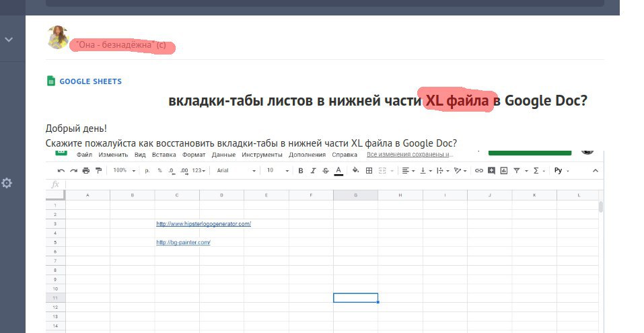Open the Borders grid tool
644x333 pixels.
pyautogui.click(x=369, y=170)
